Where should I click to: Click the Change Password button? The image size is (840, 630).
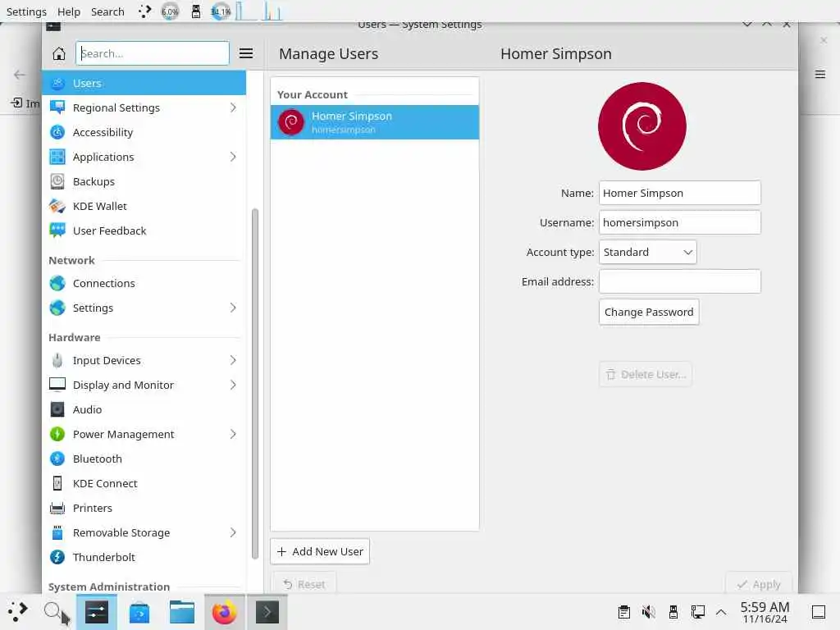point(649,312)
